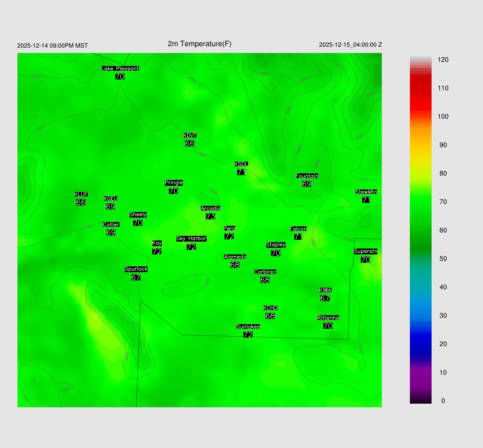
Task: Click the StewMtn station label
Action: 366,192
